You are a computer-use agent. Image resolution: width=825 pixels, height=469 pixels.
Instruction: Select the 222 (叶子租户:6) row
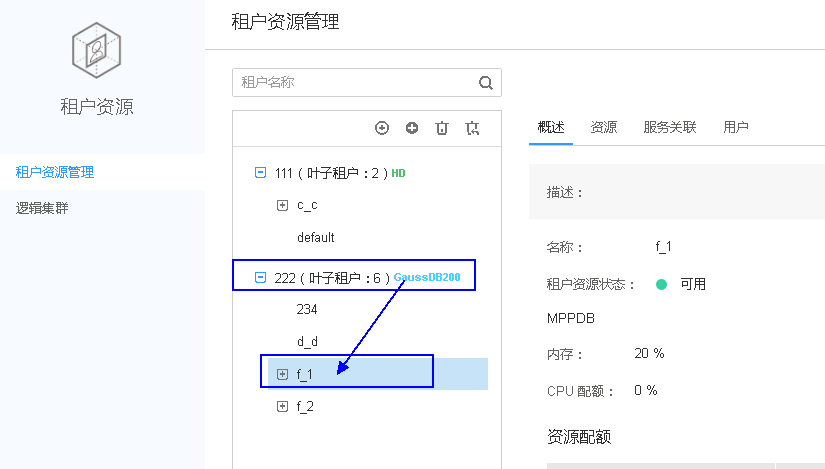(332, 278)
